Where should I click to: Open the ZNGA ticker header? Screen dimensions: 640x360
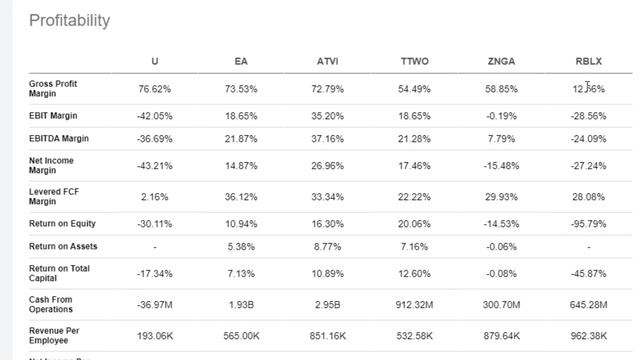501,61
